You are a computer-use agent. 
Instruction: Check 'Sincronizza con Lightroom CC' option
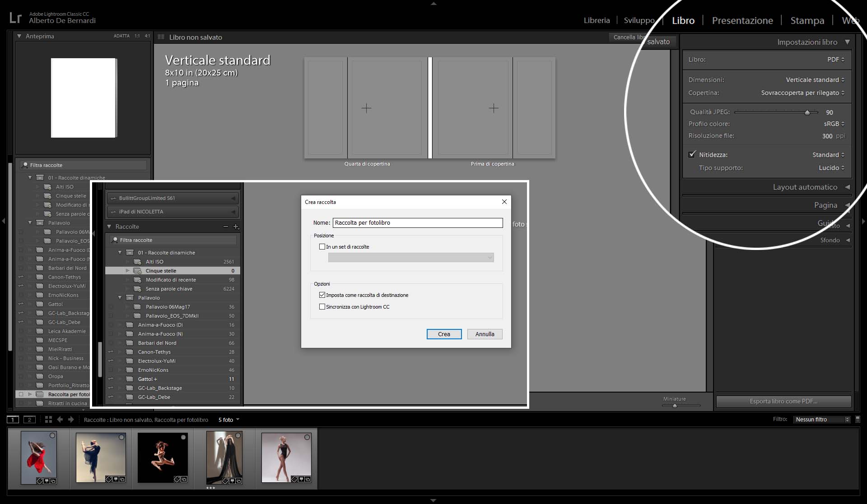tap(322, 307)
